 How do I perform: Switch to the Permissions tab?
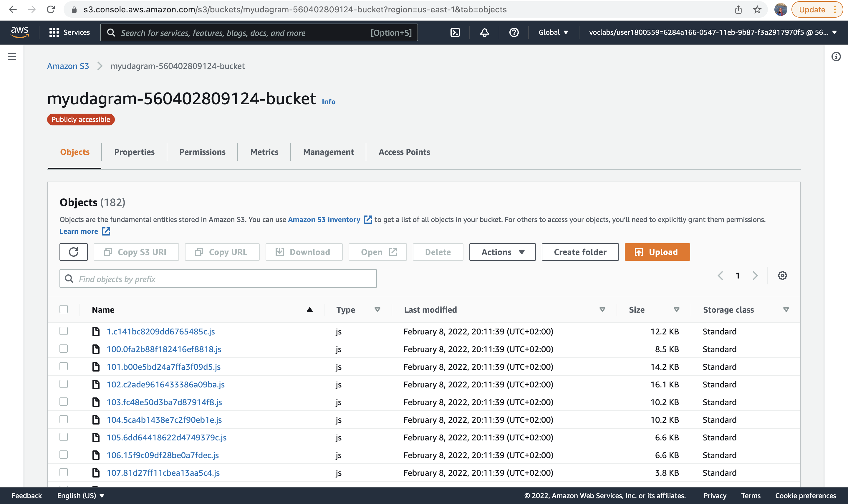[x=202, y=152]
